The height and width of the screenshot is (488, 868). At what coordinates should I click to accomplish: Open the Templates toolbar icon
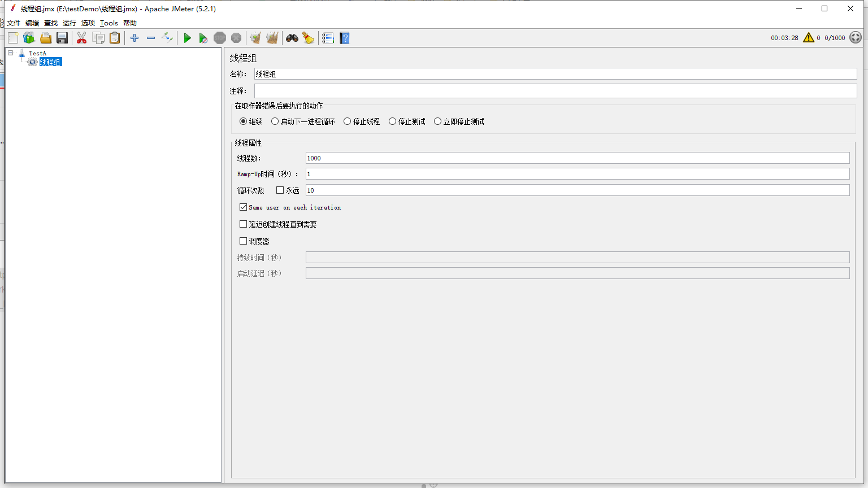coord(29,38)
